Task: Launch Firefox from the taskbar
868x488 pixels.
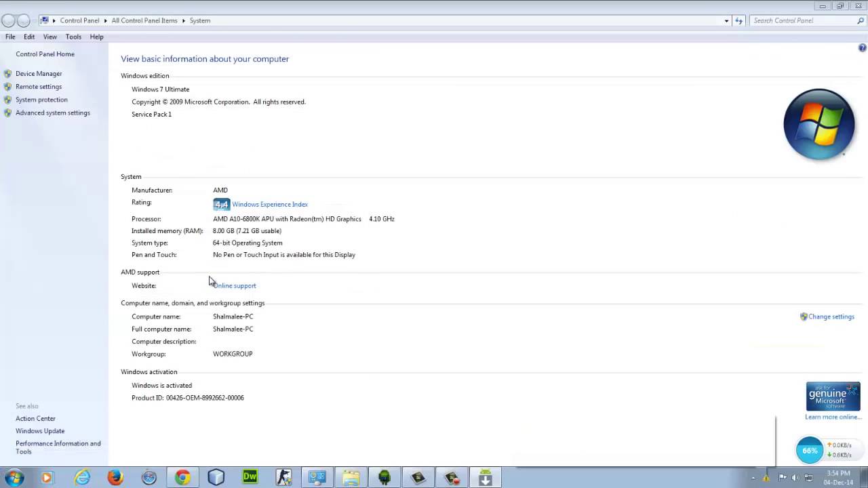Action: [115, 478]
